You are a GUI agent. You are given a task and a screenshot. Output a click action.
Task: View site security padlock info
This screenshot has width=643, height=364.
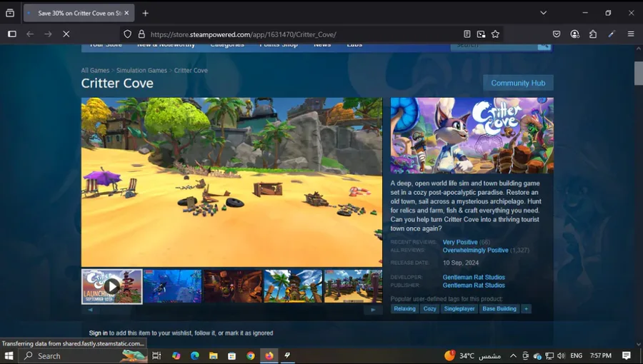tap(141, 34)
